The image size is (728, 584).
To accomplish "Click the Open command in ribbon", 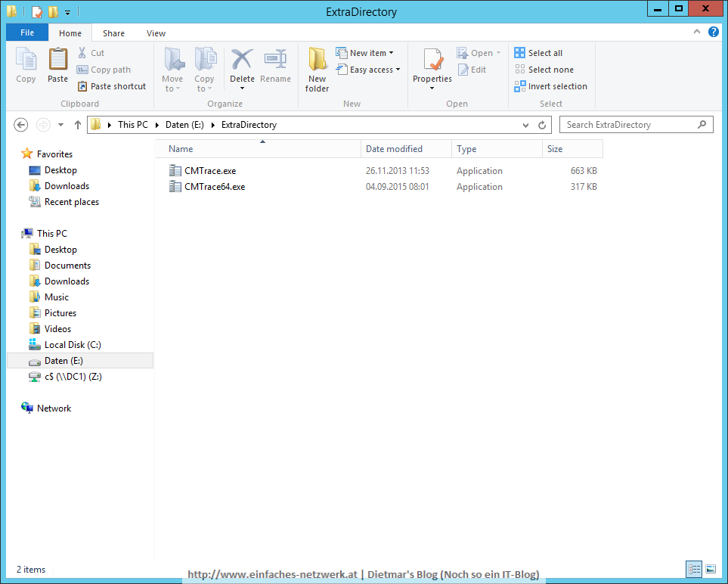I will coord(475,53).
